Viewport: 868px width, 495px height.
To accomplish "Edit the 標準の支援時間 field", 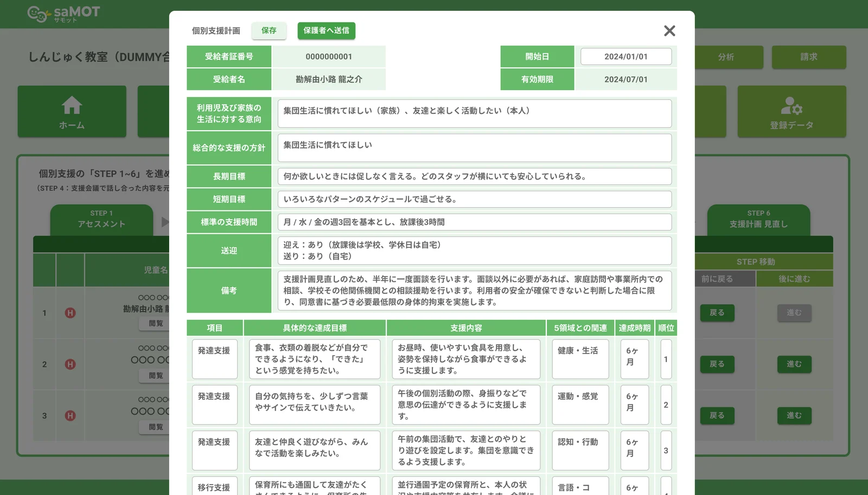I will point(475,222).
